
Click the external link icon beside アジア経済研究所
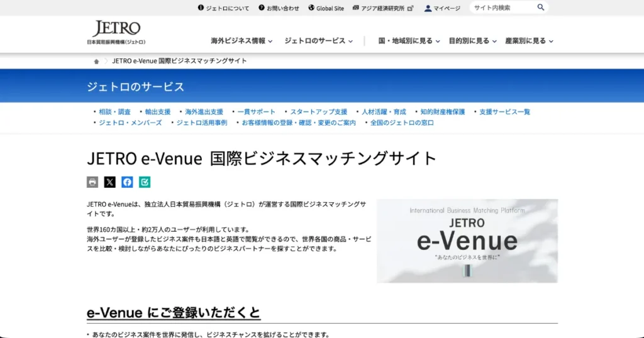(x=410, y=8)
